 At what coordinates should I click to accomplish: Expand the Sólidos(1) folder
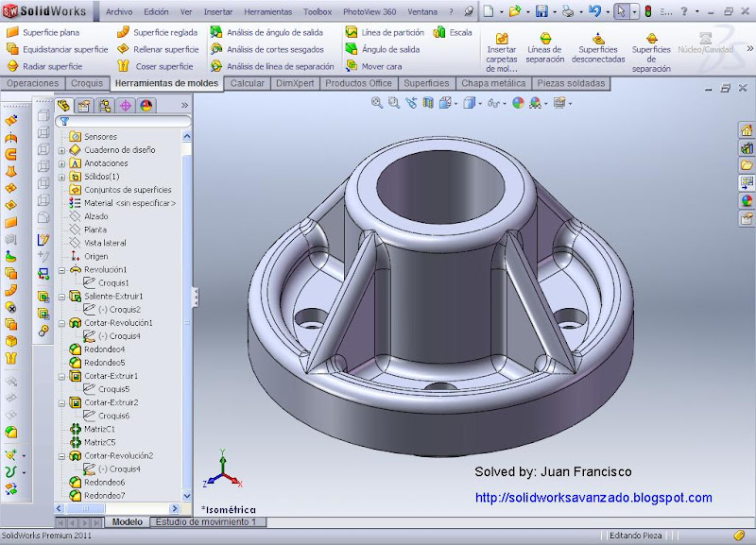pyautogui.click(x=61, y=177)
